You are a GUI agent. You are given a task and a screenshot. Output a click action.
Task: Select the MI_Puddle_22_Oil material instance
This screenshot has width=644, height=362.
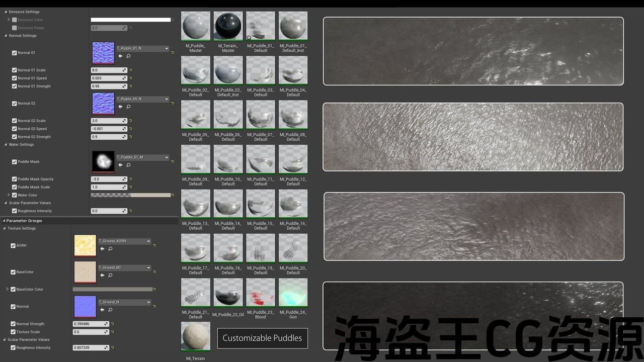click(x=228, y=292)
